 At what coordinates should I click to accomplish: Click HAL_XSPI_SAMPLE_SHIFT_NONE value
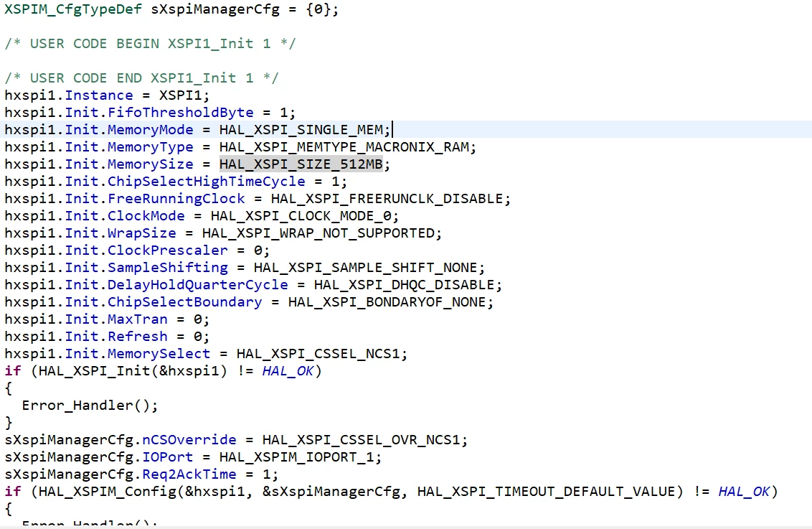click(x=366, y=267)
